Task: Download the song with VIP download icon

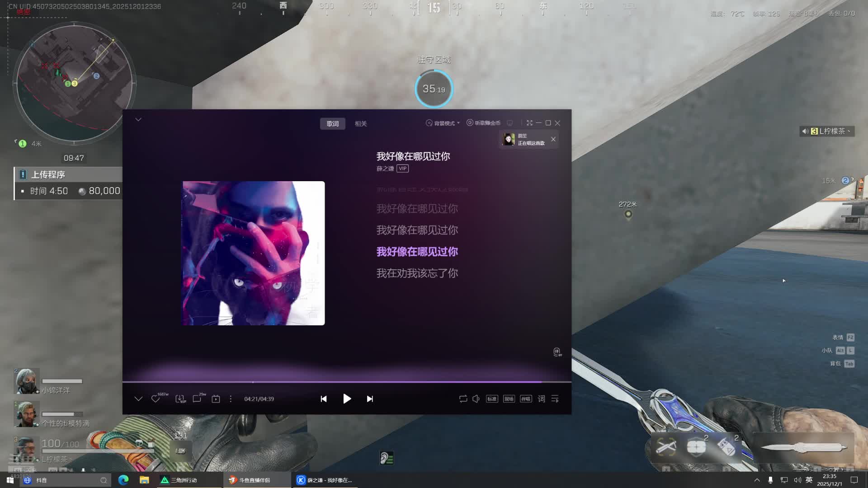Action: click(x=180, y=399)
